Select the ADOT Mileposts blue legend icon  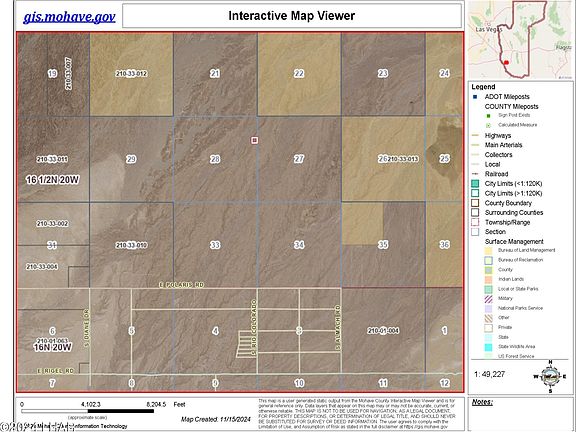coord(475,97)
